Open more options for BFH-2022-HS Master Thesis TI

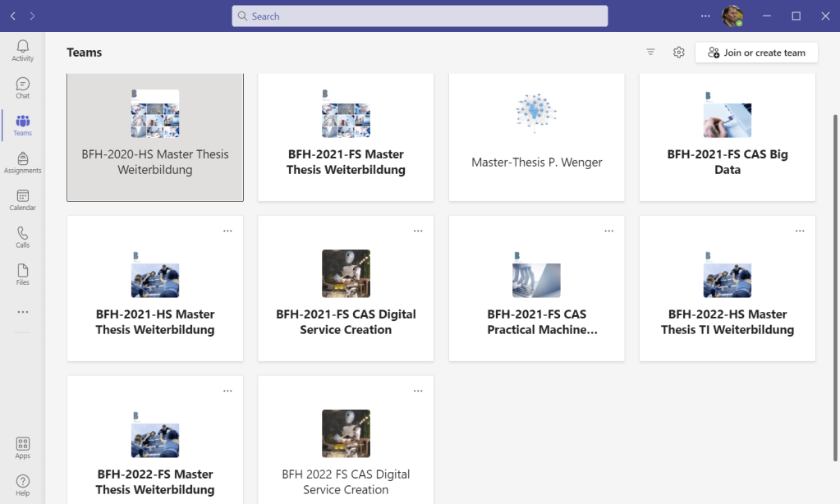(800, 231)
